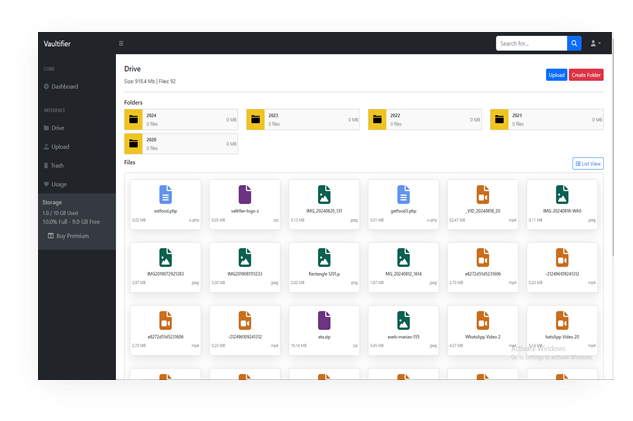Click the blue Upload button
Image resolution: width=633 pixels, height=421 pixels.
(556, 75)
